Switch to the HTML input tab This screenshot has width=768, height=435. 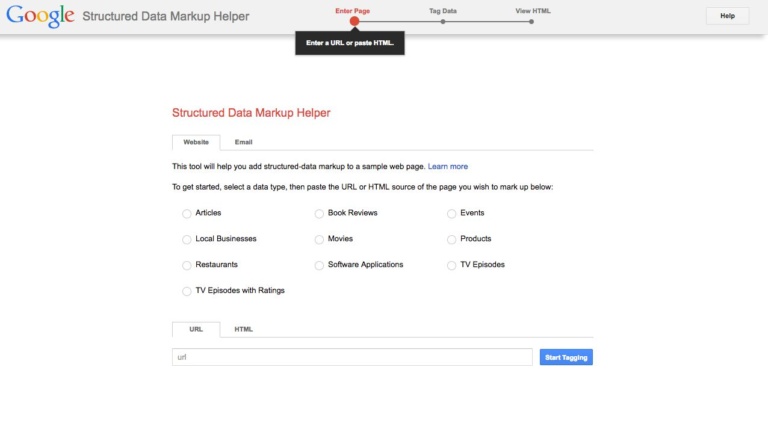tap(244, 329)
